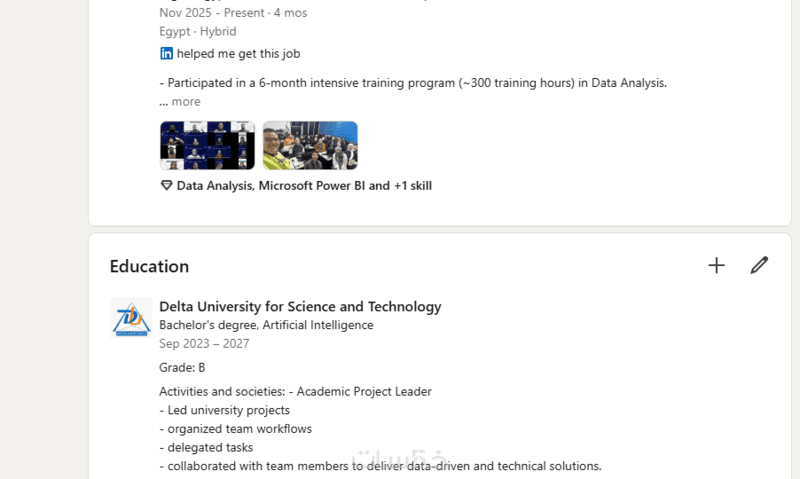Open the "Data Analysis, Microsoft Power BI" skills link

pyautogui.click(x=304, y=186)
